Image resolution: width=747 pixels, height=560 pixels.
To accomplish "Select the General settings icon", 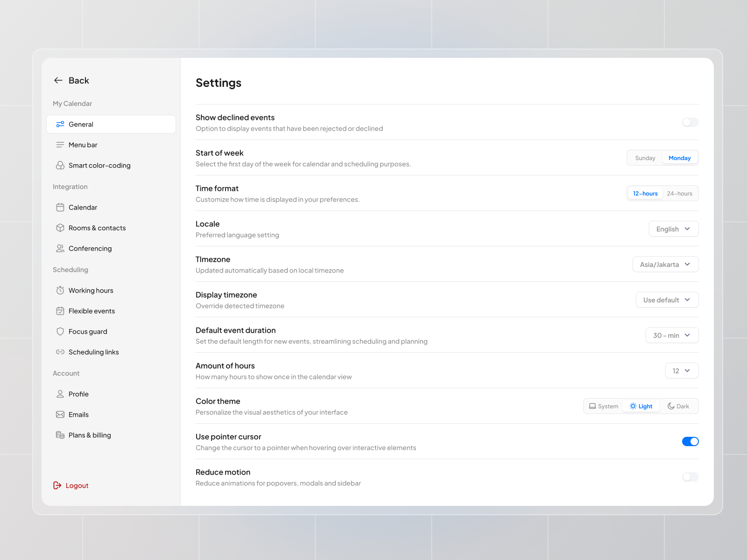I will (x=60, y=124).
